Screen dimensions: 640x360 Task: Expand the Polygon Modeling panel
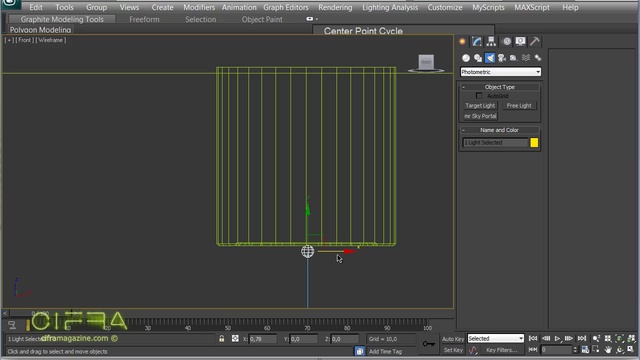click(40, 30)
